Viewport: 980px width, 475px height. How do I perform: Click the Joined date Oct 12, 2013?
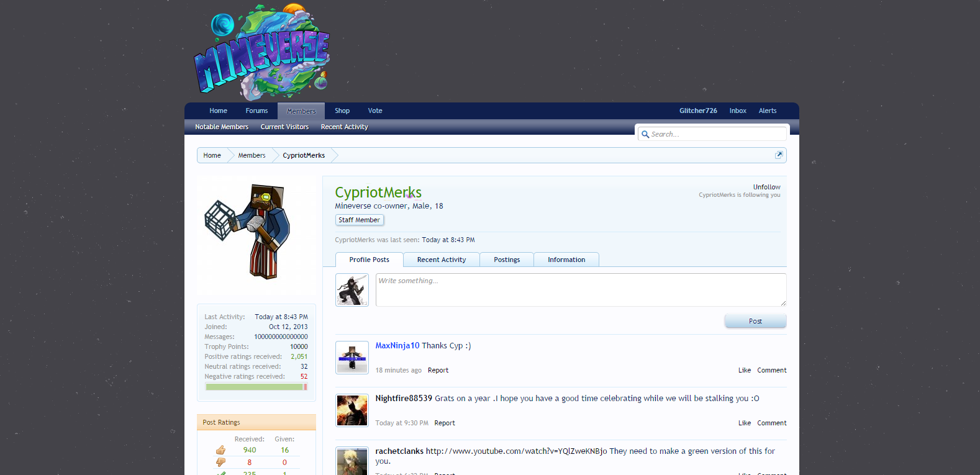coord(288,327)
